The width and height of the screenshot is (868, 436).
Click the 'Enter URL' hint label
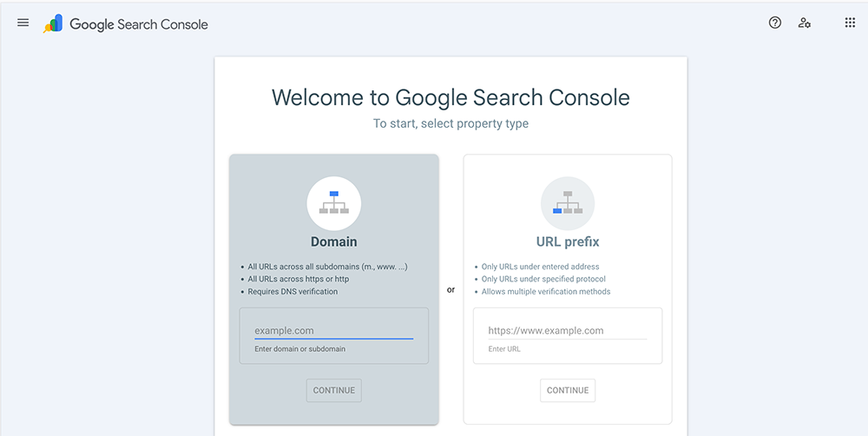click(x=503, y=349)
